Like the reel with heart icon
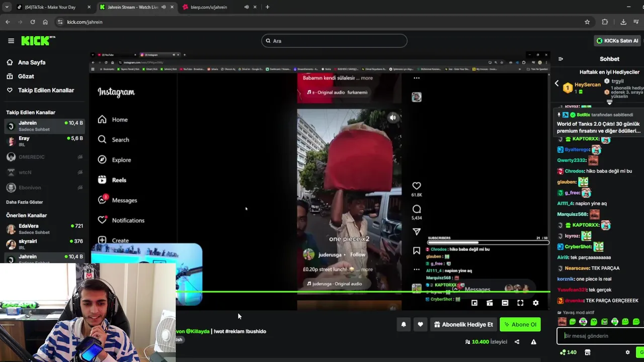The height and width of the screenshot is (362, 644). click(x=417, y=186)
